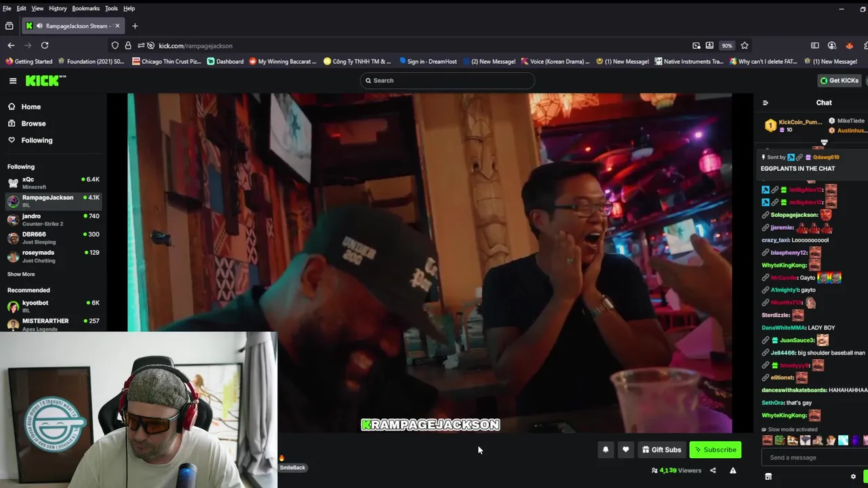Click Solopagejackson username in chat

click(794, 215)
